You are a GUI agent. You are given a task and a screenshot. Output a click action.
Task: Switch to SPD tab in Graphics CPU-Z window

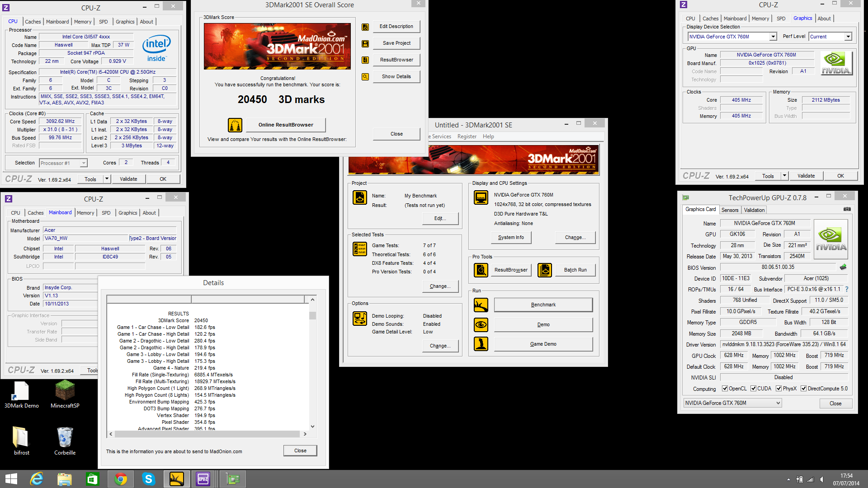coord(781,19)
